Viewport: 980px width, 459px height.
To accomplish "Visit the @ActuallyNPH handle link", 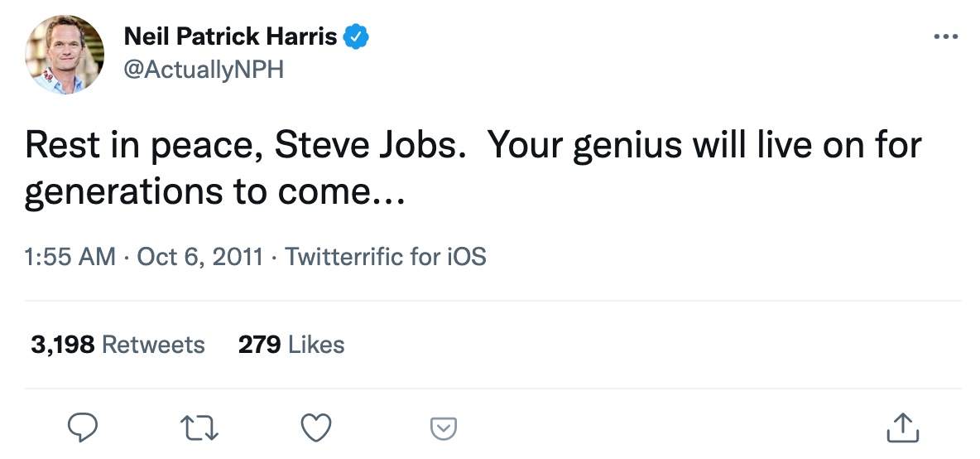I will (203, 70).
